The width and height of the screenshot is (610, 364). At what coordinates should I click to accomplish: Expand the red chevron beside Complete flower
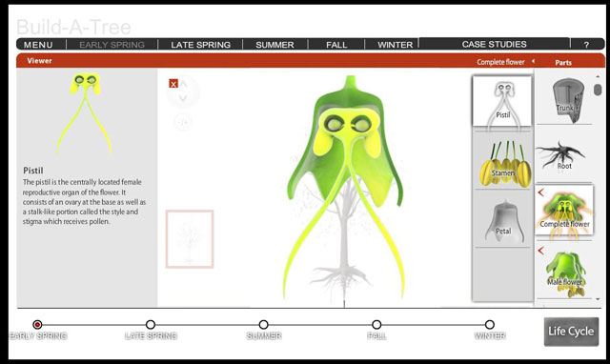point(540,192)
